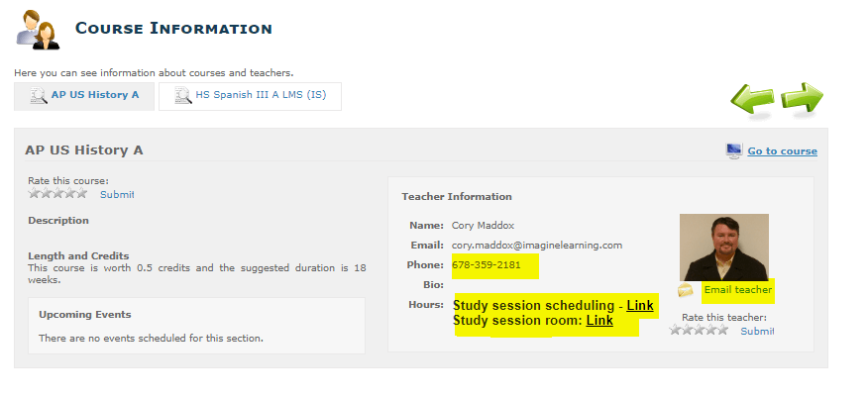
Task: Click Cory Maddox's teacher photo
Action: [724, 248]
